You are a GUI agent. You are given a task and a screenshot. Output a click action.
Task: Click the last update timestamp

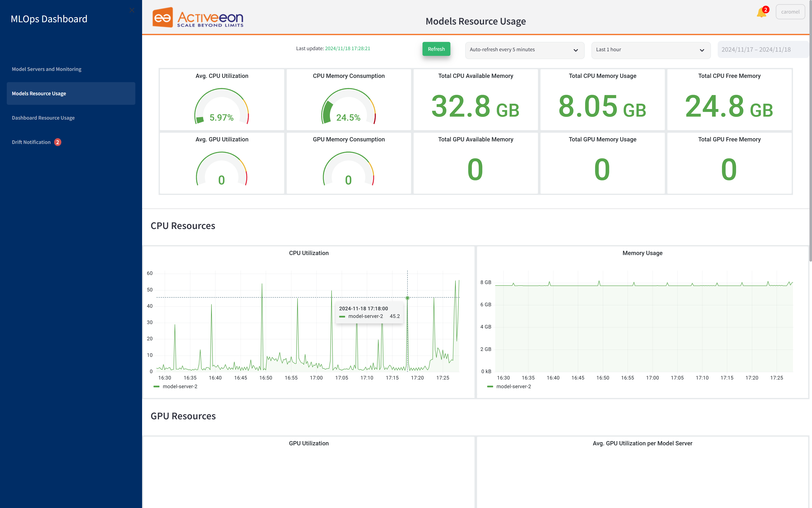347,48
